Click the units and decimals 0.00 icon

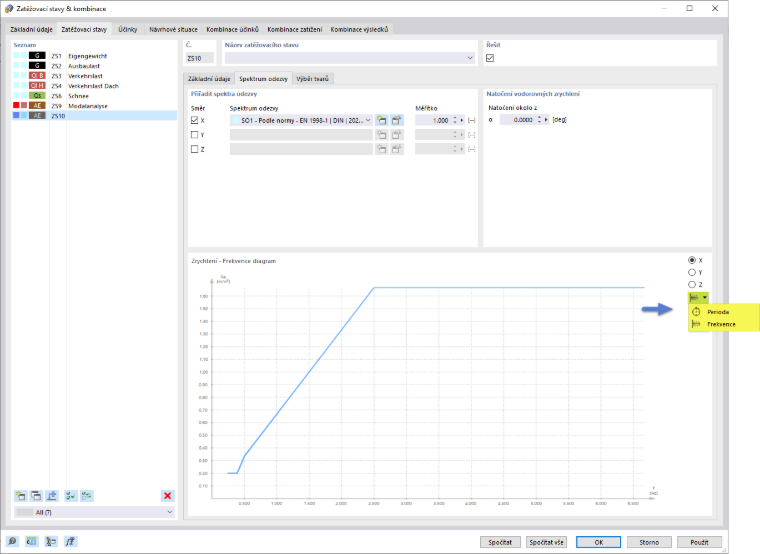pyautogui.click(x=32, y=541)
